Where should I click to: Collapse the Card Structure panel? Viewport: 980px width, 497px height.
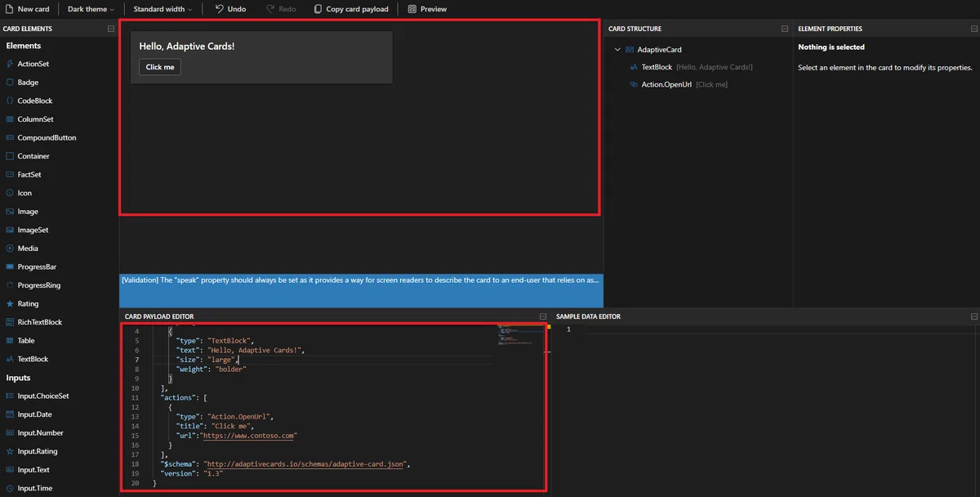pyautogui.click(x=785, y=29)
